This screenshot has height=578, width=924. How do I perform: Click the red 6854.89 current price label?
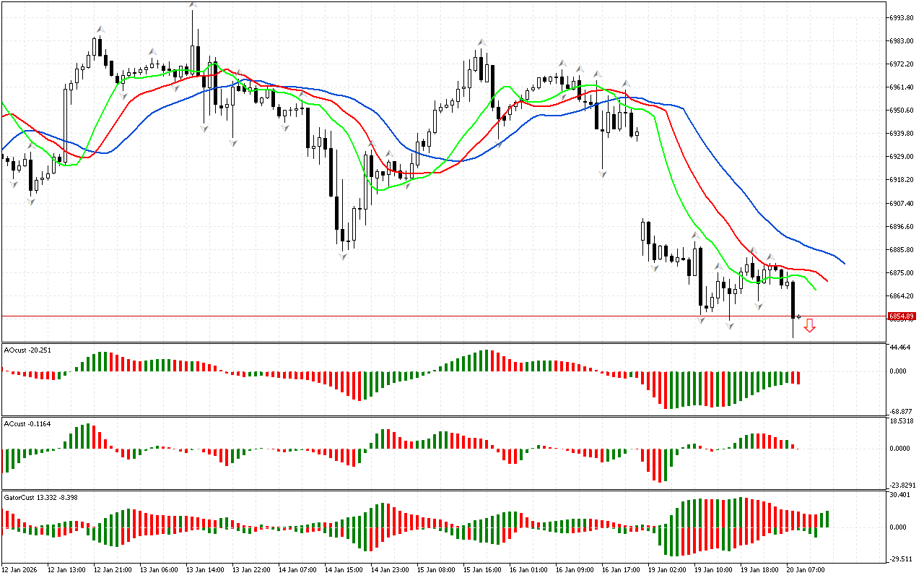click(901, 316)
